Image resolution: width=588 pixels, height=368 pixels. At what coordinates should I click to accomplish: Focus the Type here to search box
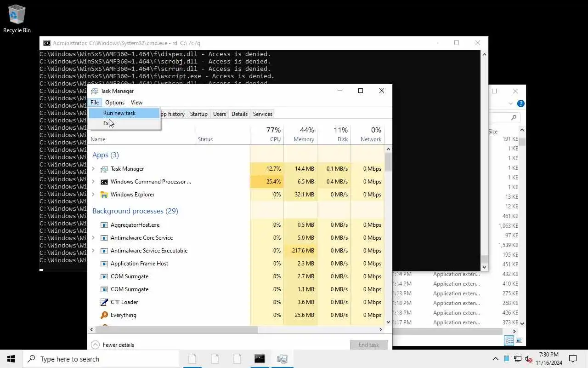[101, 359]
